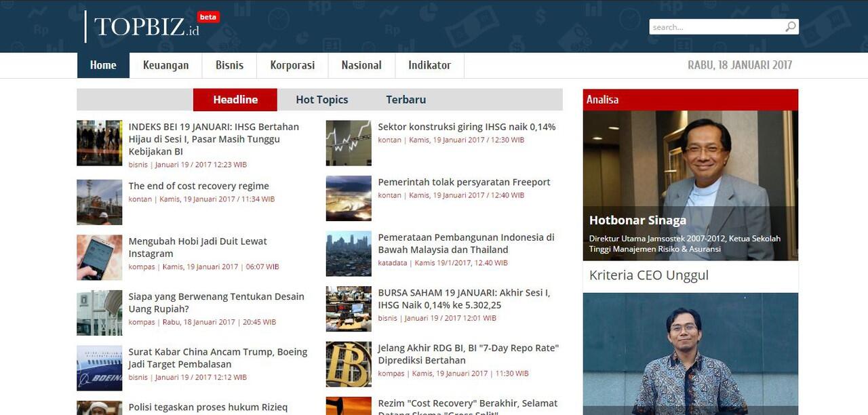Open the Kriteria CEO Unggul analysis

tap(649, 275)
